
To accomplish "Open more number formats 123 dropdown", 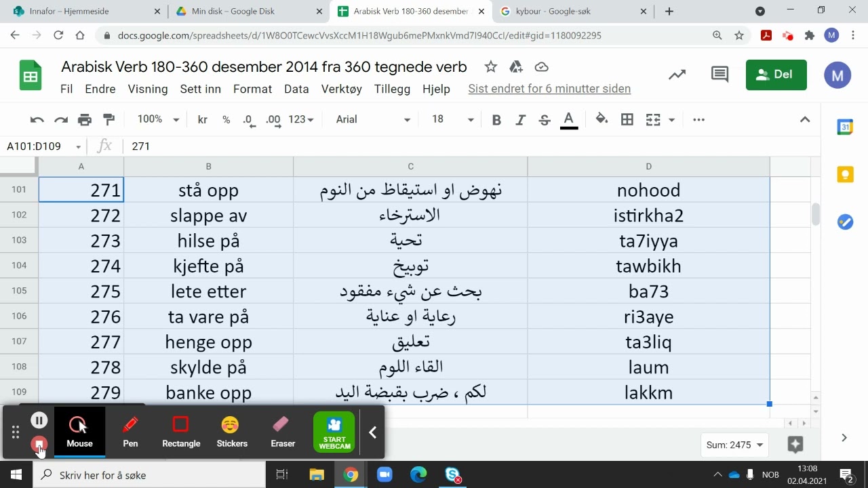I will (301, 119).
